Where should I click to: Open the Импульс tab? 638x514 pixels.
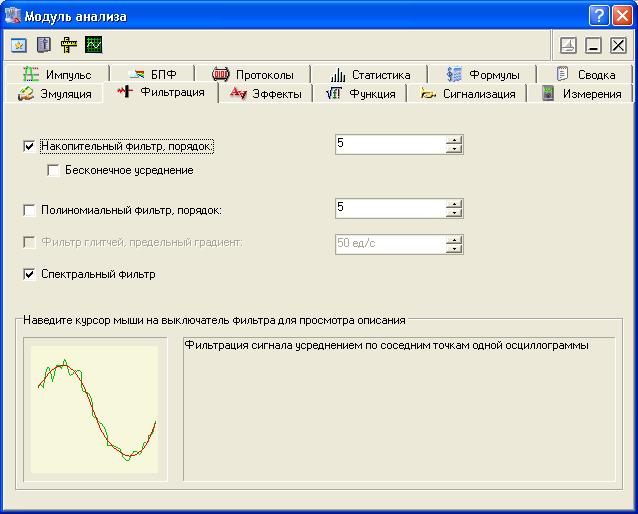click(57, 74)
